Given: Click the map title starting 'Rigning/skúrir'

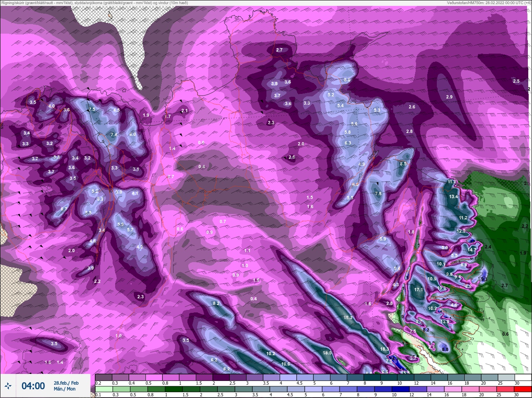Looking at the screenshot, I should [94, 2].
